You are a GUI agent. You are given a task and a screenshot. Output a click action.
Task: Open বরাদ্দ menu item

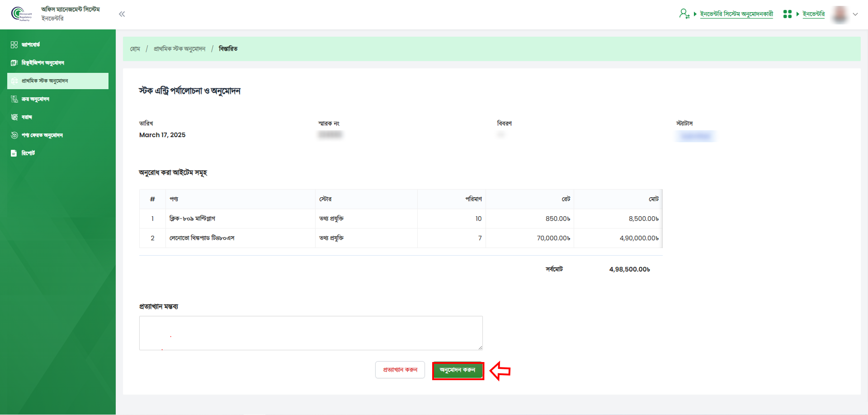click(x=58, y=117)
